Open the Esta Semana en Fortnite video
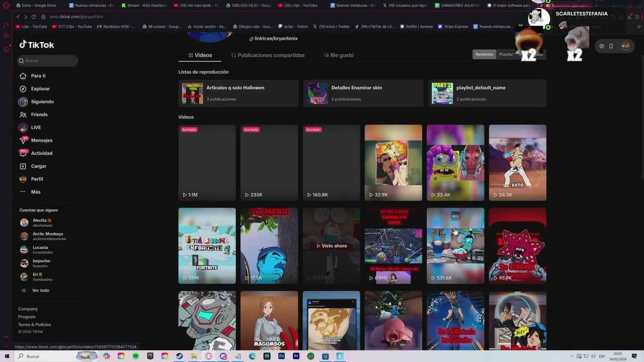 207,246
